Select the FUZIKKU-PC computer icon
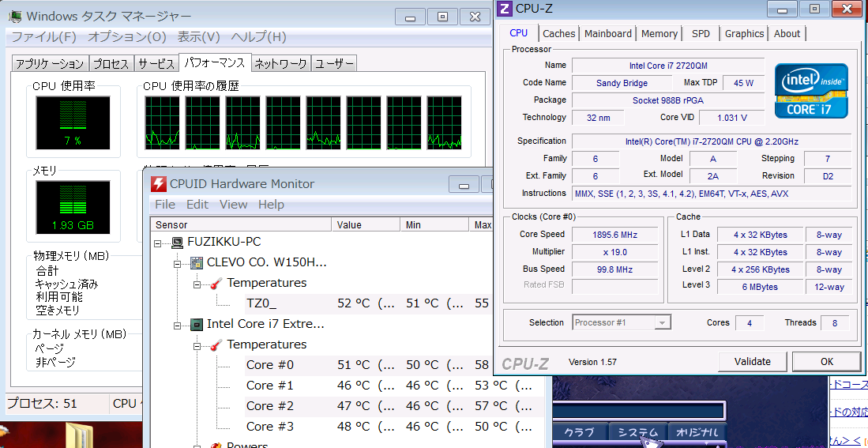This screenshot has width=868, height=448. pyautogui.click(x=177, y=243)
